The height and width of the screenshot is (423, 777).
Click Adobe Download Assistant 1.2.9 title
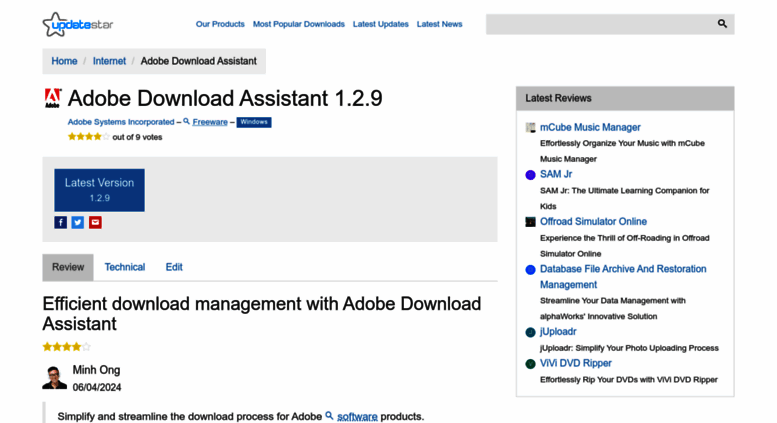point(225,98)
